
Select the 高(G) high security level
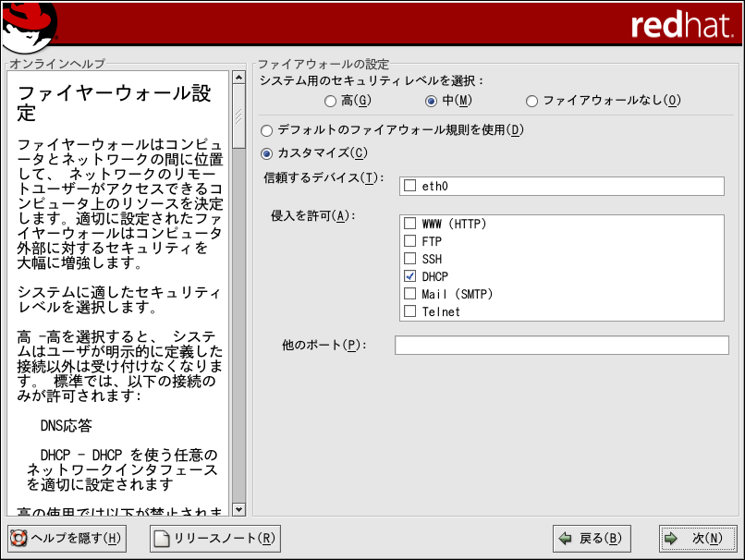pos(331,101)
